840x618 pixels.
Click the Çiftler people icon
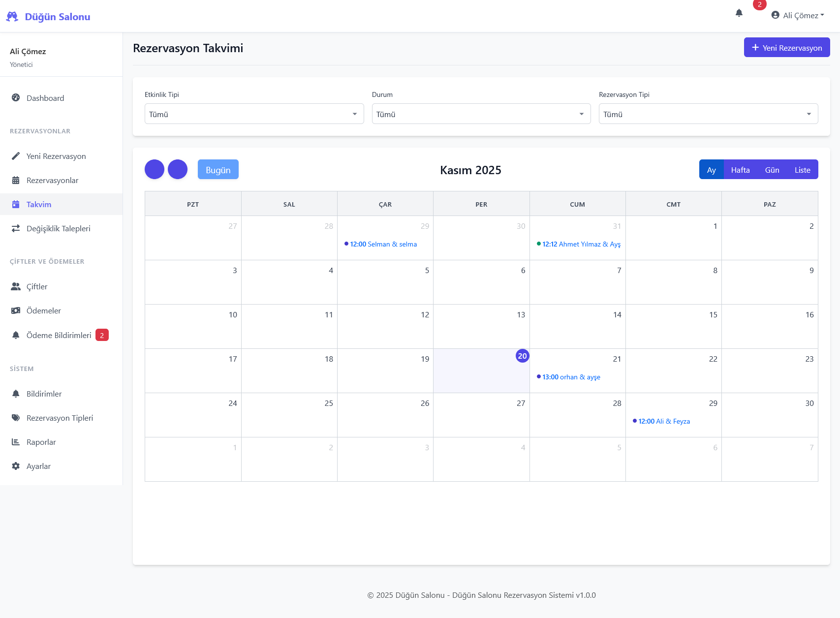16,286
